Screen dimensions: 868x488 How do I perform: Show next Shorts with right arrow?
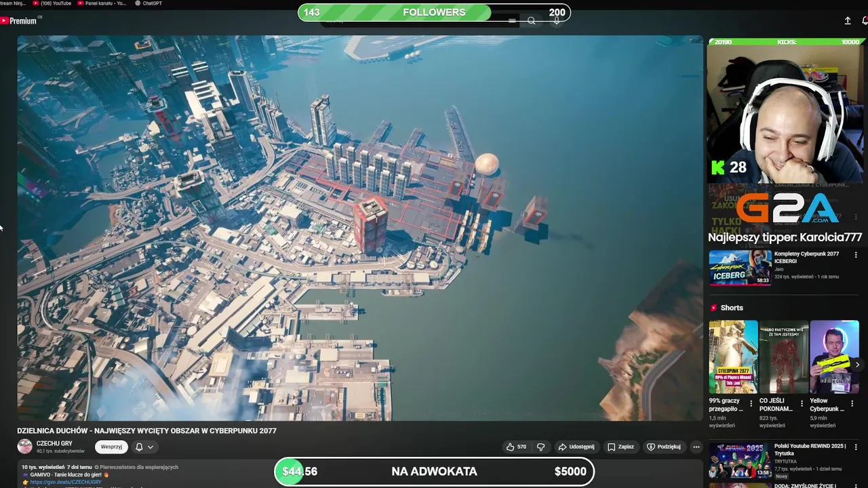857,365
